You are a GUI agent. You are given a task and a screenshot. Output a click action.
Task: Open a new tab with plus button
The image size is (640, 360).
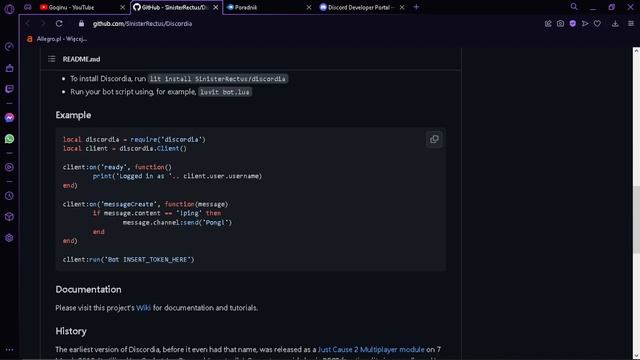[x=416, y=7]
